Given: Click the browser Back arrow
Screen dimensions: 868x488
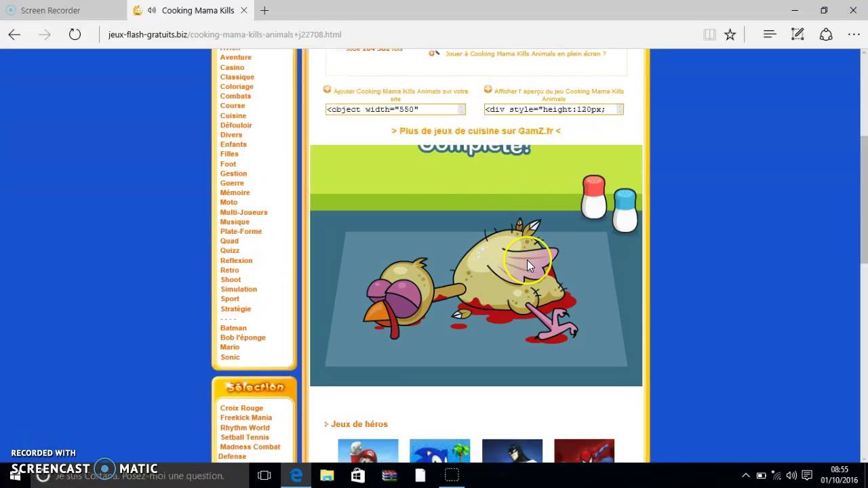Looking at the screenshot, I should point(14,35).
